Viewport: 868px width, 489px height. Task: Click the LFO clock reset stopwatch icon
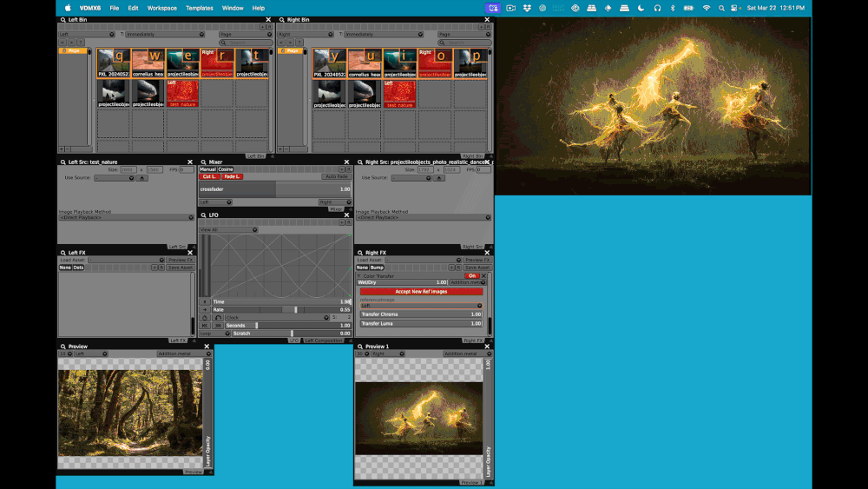click(205, 318)
